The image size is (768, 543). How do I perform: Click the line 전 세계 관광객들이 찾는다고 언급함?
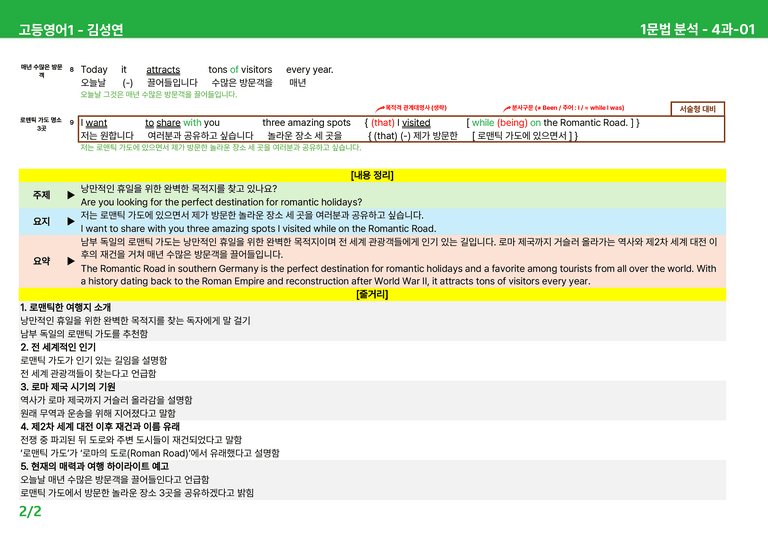(x=88, y=374)
